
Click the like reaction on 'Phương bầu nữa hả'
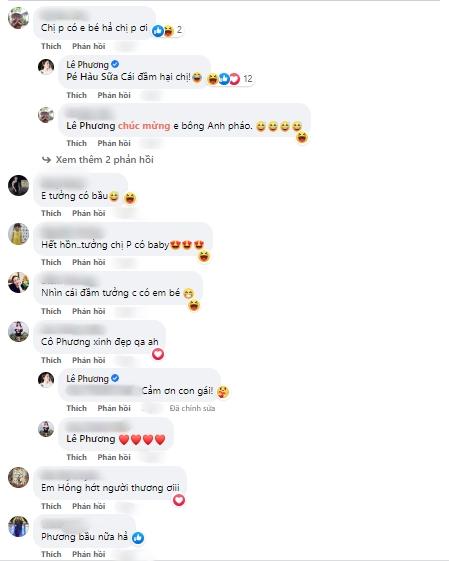pos(138,537)
